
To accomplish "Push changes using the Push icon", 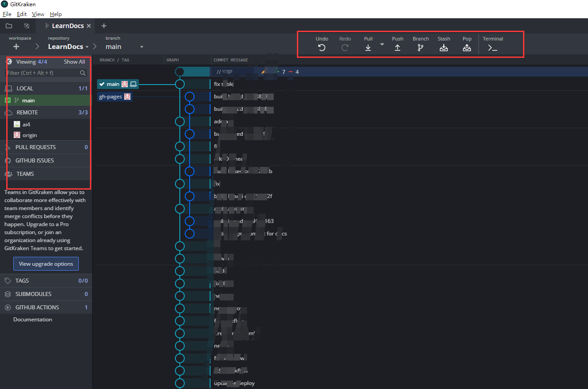I will pos(397,48).
